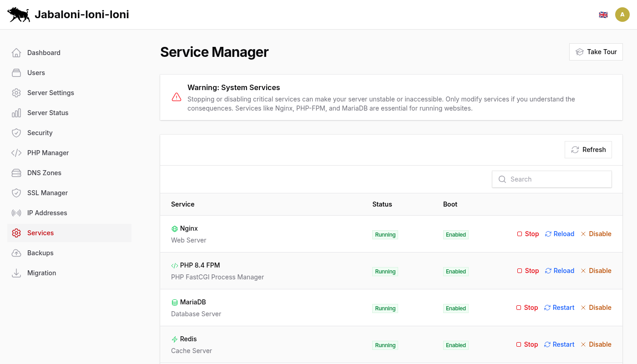637x364 pixels.
Task: Click the Nginx globe service icon
Action: 175,228
